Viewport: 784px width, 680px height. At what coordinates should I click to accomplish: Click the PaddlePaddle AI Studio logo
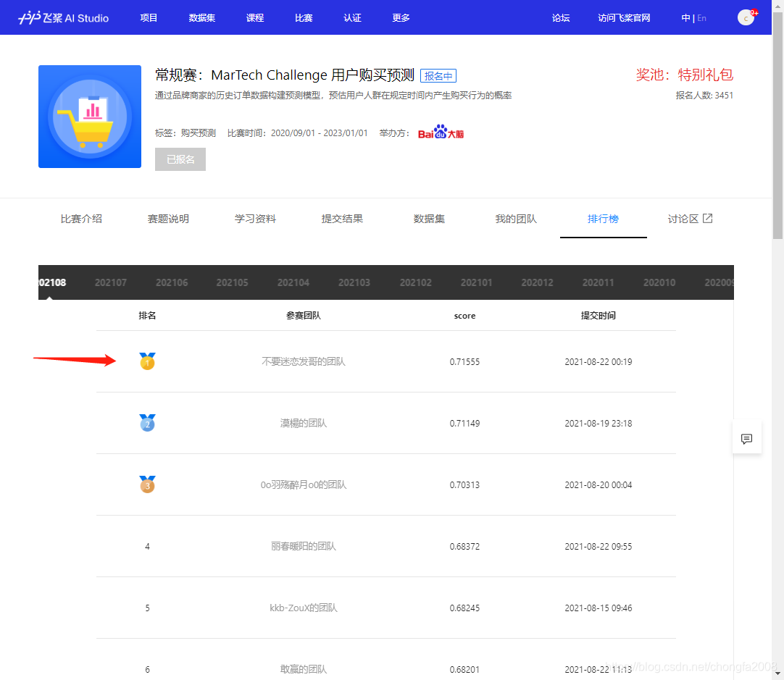[64, 18]
